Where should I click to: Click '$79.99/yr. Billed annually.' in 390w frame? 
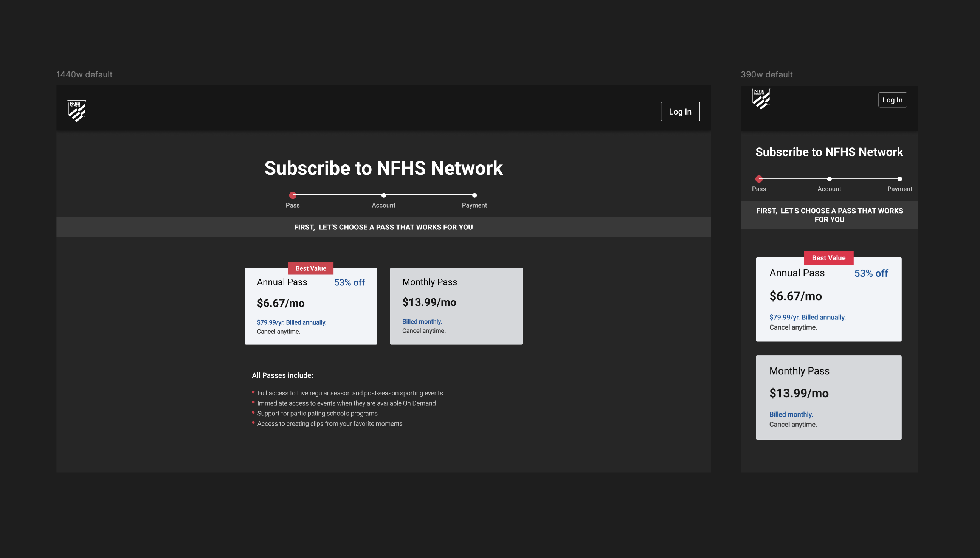808,317
